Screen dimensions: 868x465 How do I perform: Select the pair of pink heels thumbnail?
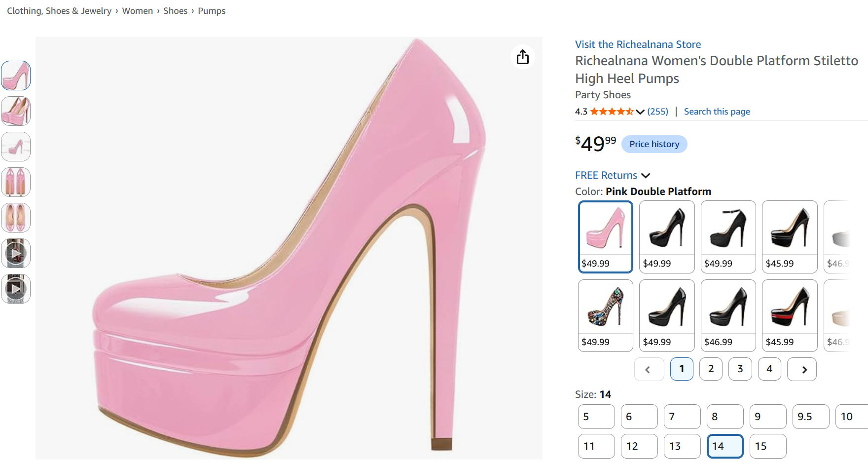point(16,111)
